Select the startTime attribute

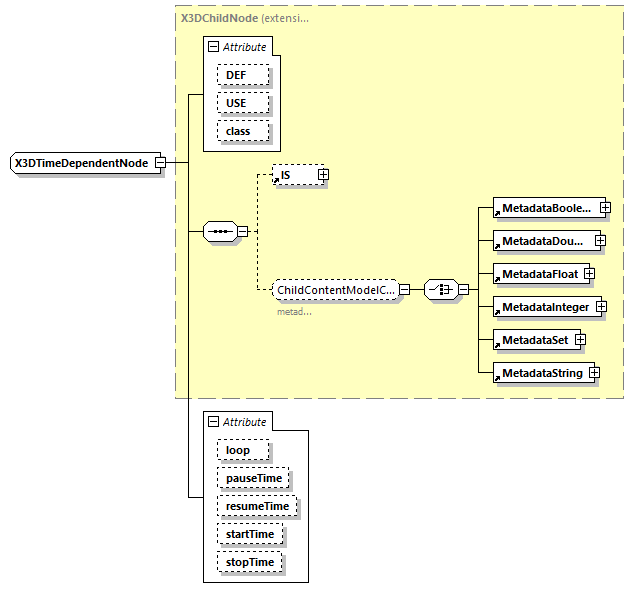pyautogui.click(x=250, y=535)
